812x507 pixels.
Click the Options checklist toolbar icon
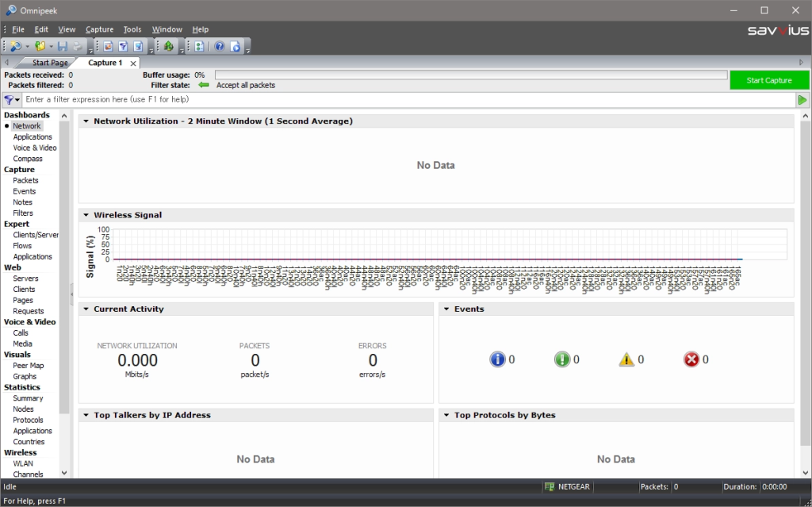point(199,47)
